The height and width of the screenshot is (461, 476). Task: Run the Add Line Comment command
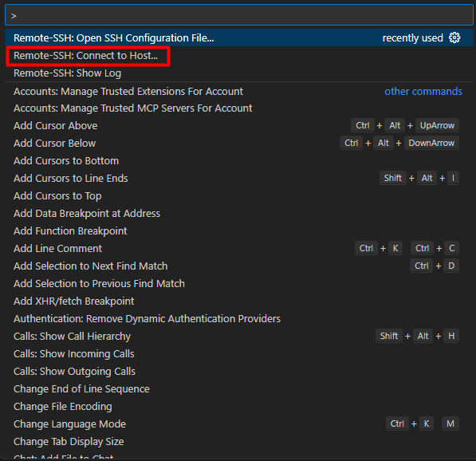(x=239, y=249)
